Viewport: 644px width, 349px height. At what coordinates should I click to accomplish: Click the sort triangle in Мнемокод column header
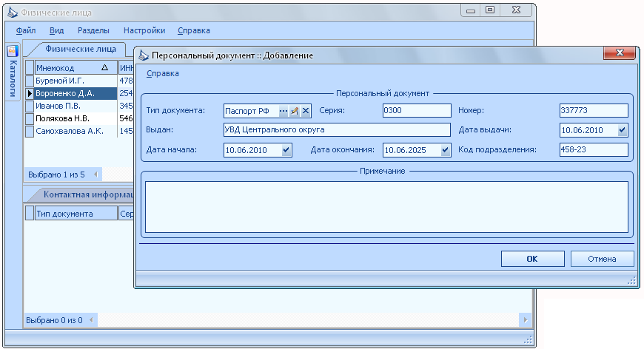tap(104, 68)
